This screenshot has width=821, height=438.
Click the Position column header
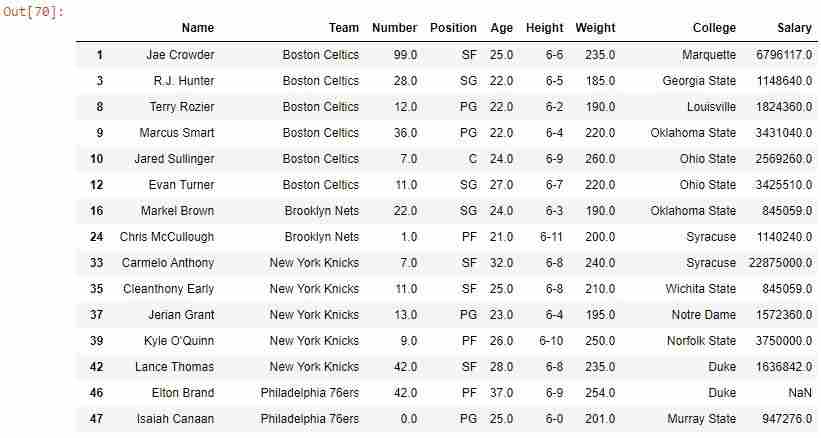coord(453,28)
